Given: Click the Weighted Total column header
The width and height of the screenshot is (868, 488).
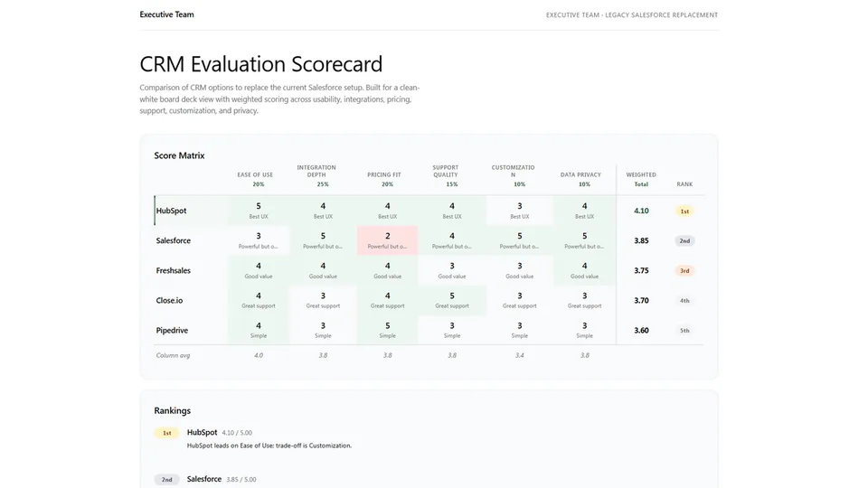Looking at the screenshot, I should pos(641,179).
